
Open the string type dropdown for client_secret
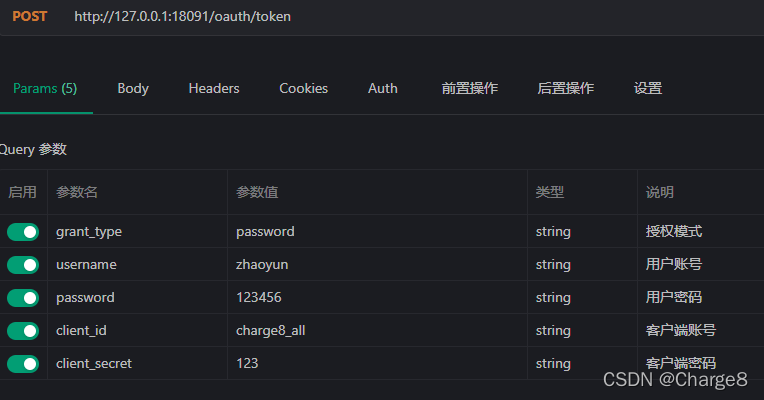582,363
